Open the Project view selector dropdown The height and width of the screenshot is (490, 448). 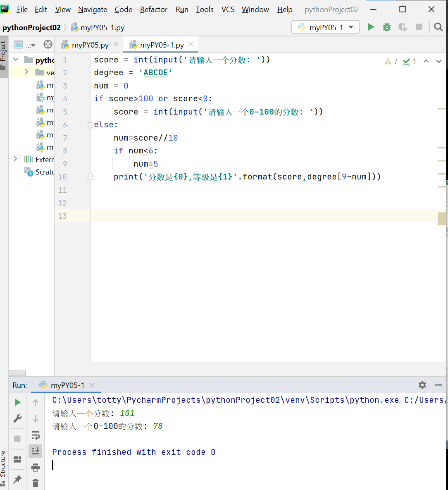click(x=25, y=45)
